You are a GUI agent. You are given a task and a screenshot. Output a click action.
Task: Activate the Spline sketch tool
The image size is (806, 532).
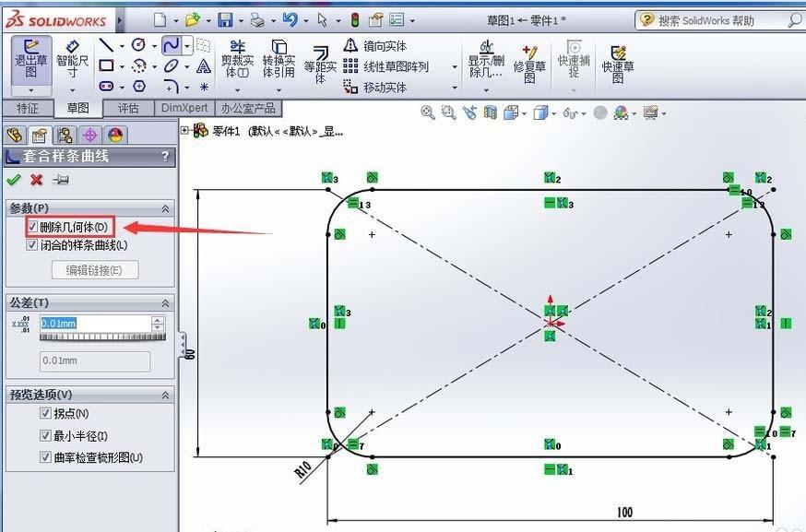(171, 45)
